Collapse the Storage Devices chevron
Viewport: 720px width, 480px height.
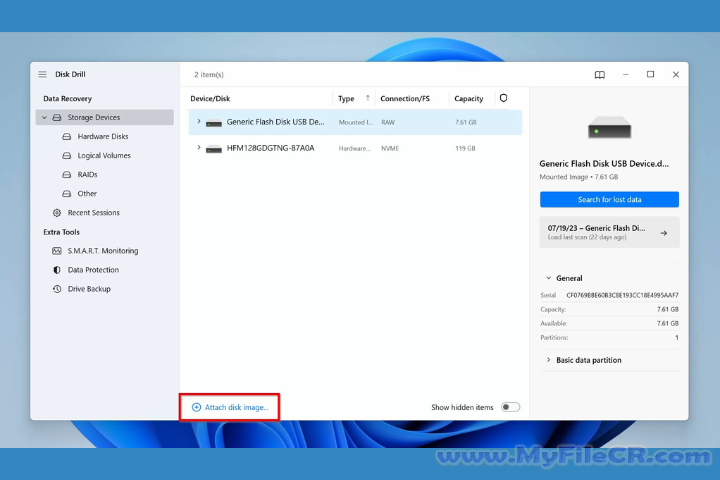click(44, 118)
